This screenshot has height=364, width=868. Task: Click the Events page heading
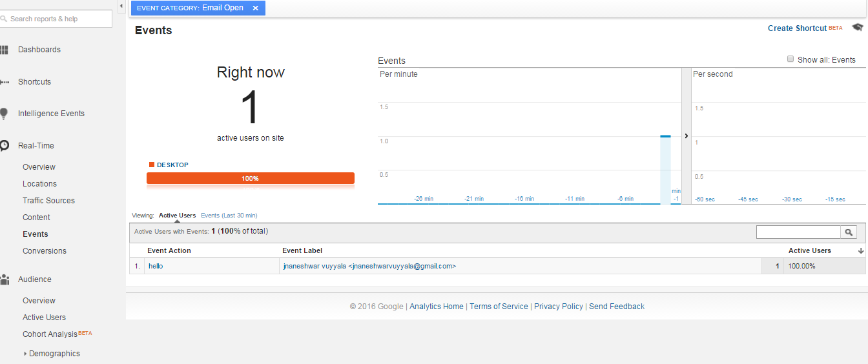tap(154, 30)
